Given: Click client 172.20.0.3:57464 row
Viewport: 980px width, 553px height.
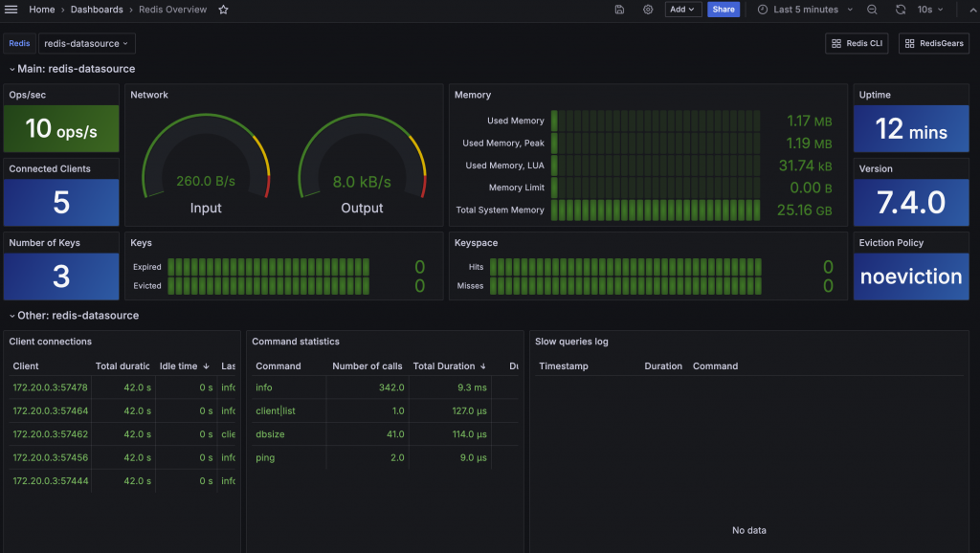Looking at the screenshot, I should (x=123, y=410).
